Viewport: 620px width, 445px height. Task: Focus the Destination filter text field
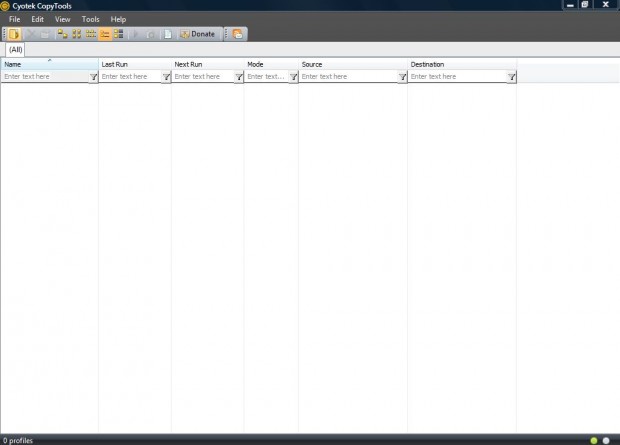pos(457,76)
